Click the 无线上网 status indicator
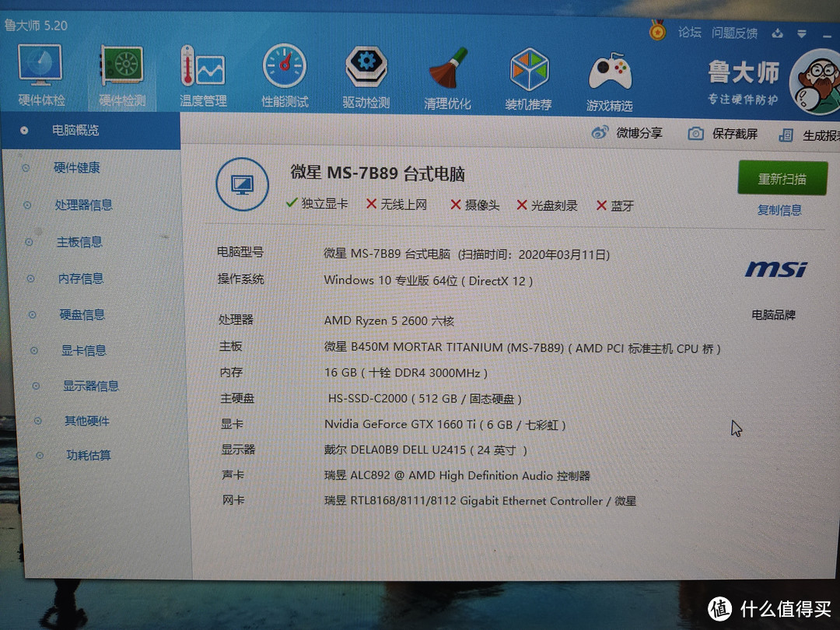 (397, 204)
